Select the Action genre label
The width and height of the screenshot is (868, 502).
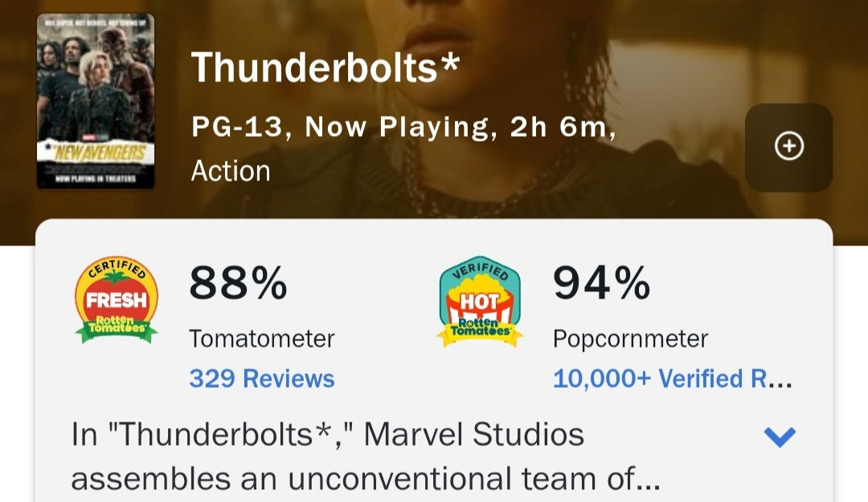[231, 171]
